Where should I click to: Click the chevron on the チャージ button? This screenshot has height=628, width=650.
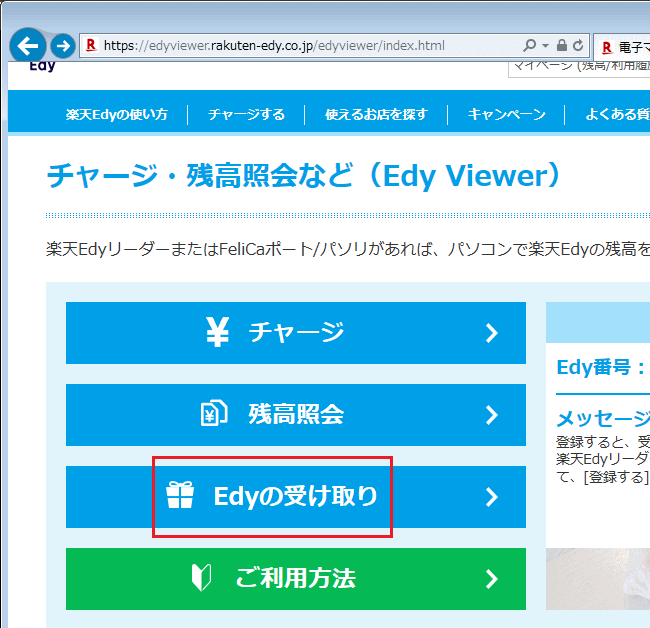492,333
